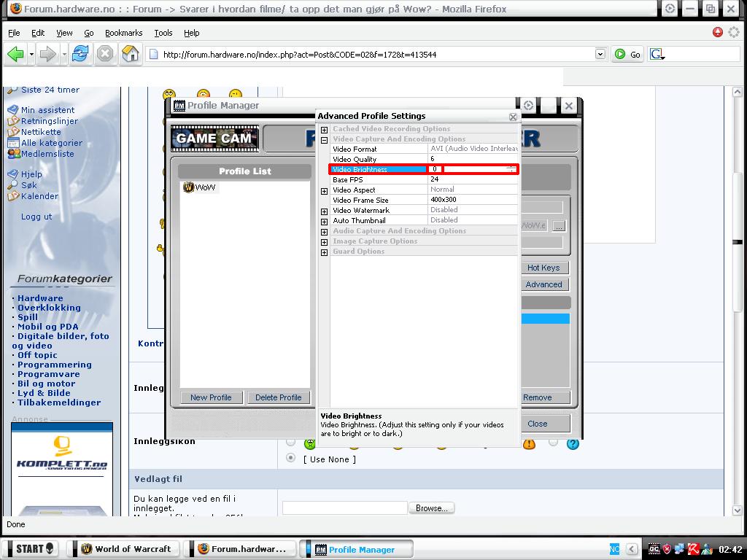Click the New Profile button
Screen dimensions: 747x560
(210, 397)
